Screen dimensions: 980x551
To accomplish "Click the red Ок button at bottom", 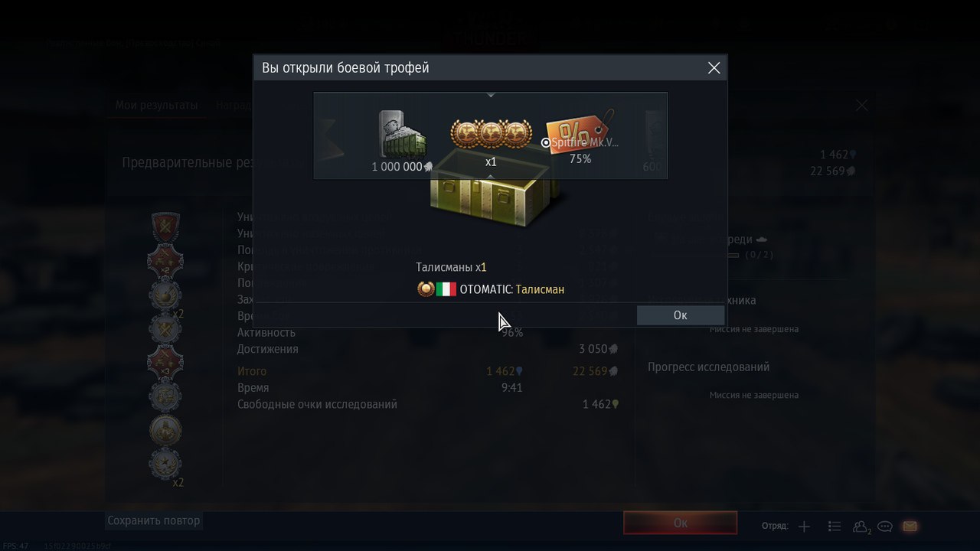I will [x=680, y=523].
